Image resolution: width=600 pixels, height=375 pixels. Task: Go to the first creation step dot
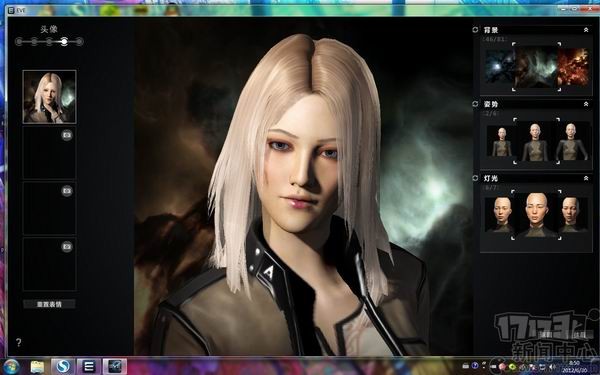click(x=19, y=41)
